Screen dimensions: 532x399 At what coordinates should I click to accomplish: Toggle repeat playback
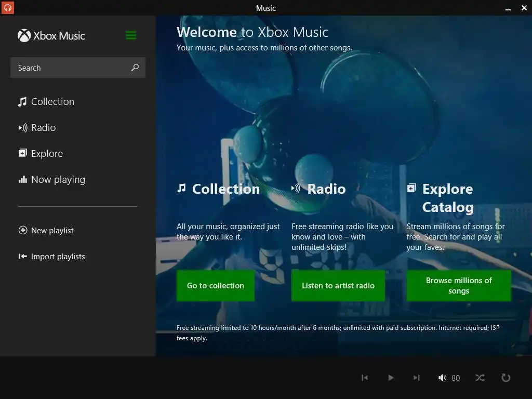506,378
